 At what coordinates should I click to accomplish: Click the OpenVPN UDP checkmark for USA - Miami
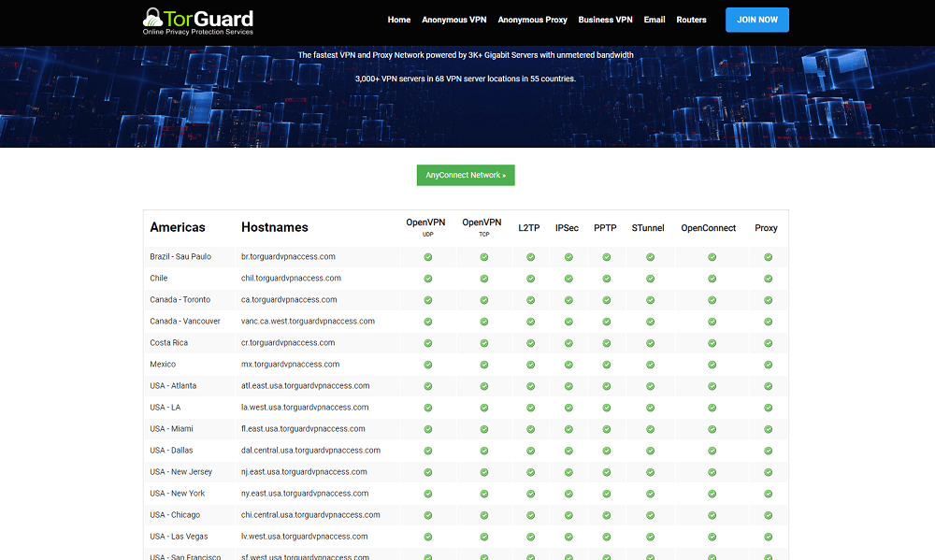(x=428, y=429)
